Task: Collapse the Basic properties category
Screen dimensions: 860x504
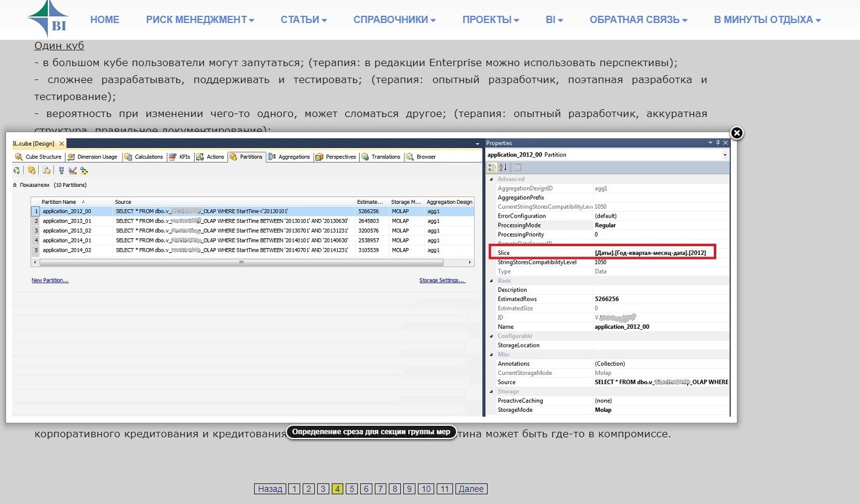Action: pyautogui.click(x=491, y=281)
